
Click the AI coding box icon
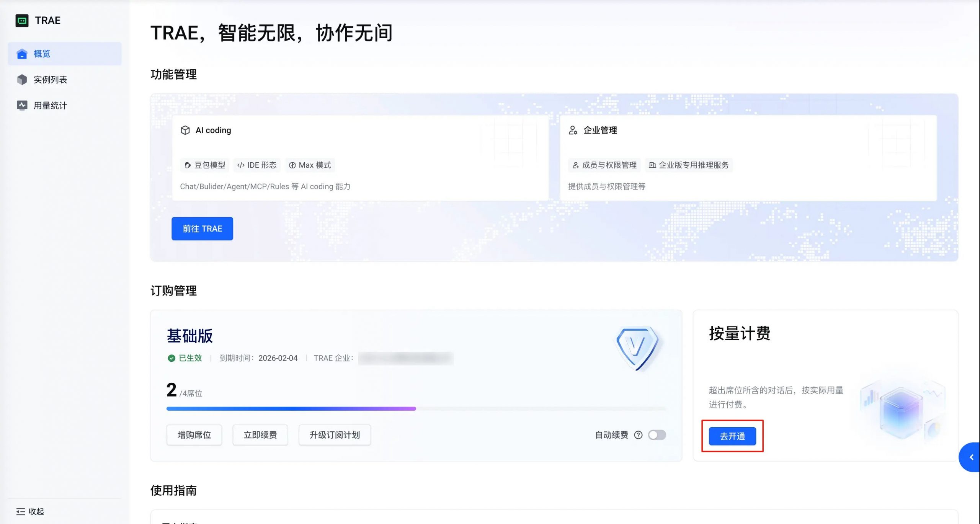pos(185,130)
